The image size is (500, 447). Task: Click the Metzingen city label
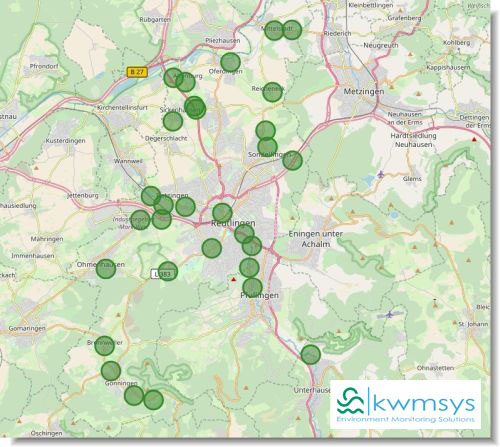(x=364, y=91)
